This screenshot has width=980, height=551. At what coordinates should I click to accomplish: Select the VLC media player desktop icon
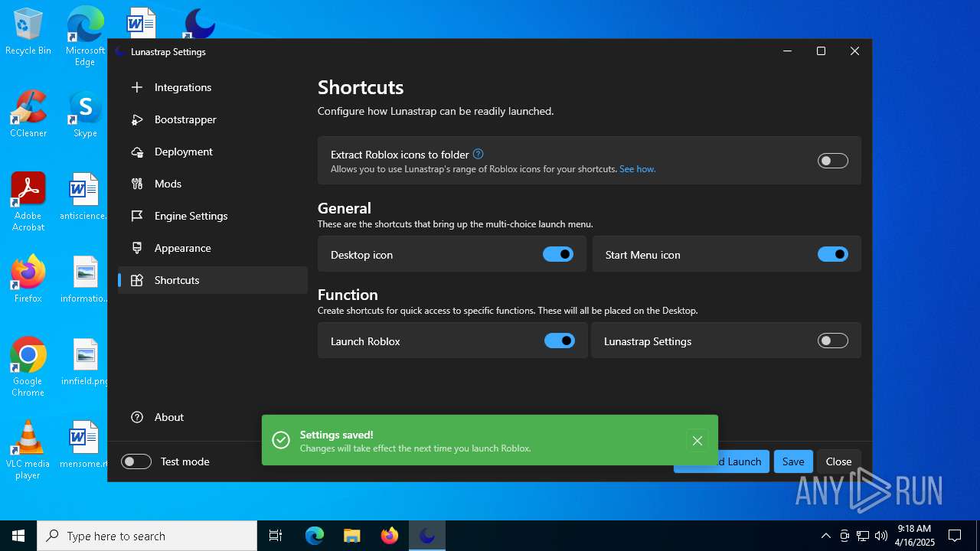coord(28,450)
